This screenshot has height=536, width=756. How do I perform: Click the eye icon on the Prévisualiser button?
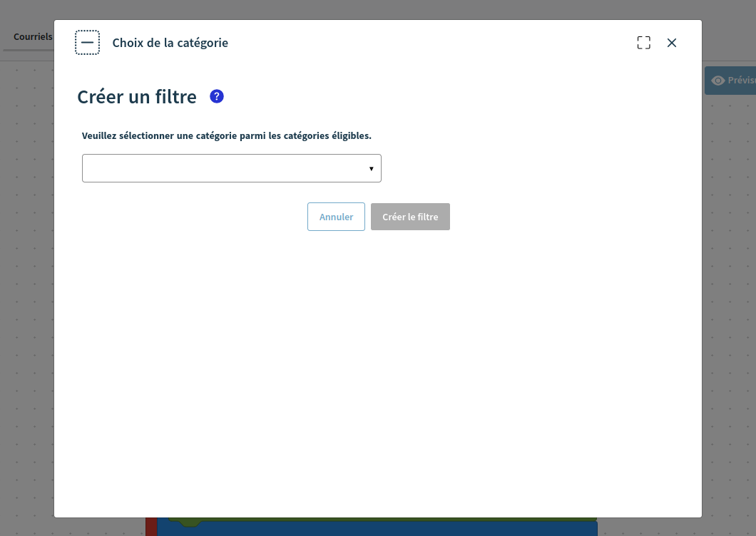tap(717, 80)
